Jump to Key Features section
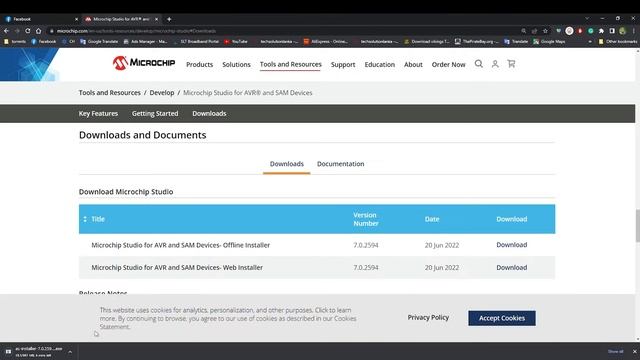This screenshot has height=360, width=640. [98, 113]
